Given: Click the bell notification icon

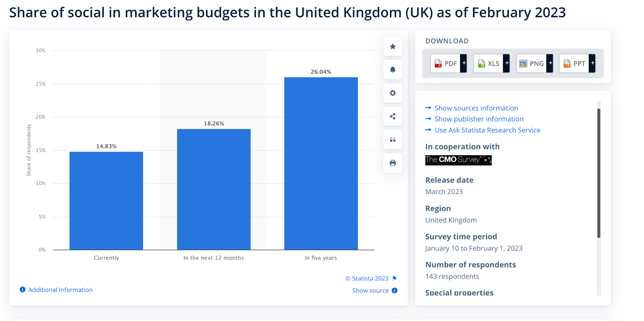Looking at the screenshot, I should (x=393, y=70).
